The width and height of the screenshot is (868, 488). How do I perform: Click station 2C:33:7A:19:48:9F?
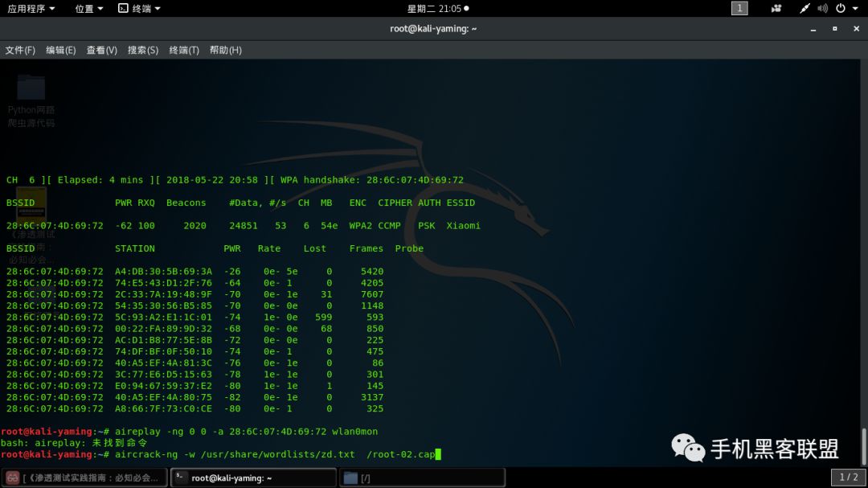pyautogui.click(x=163, y=295)
